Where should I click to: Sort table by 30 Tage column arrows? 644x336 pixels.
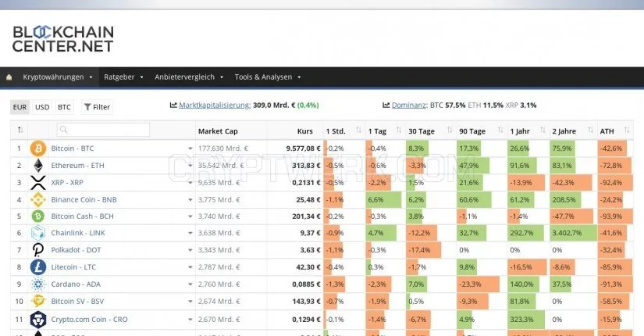click(x=450, y=130)
